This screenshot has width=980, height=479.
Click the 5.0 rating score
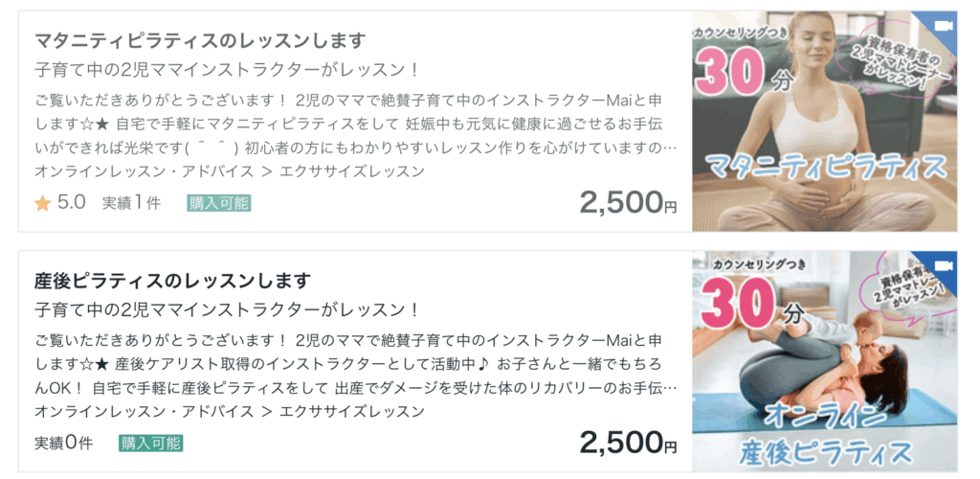[x=72, y=203]
